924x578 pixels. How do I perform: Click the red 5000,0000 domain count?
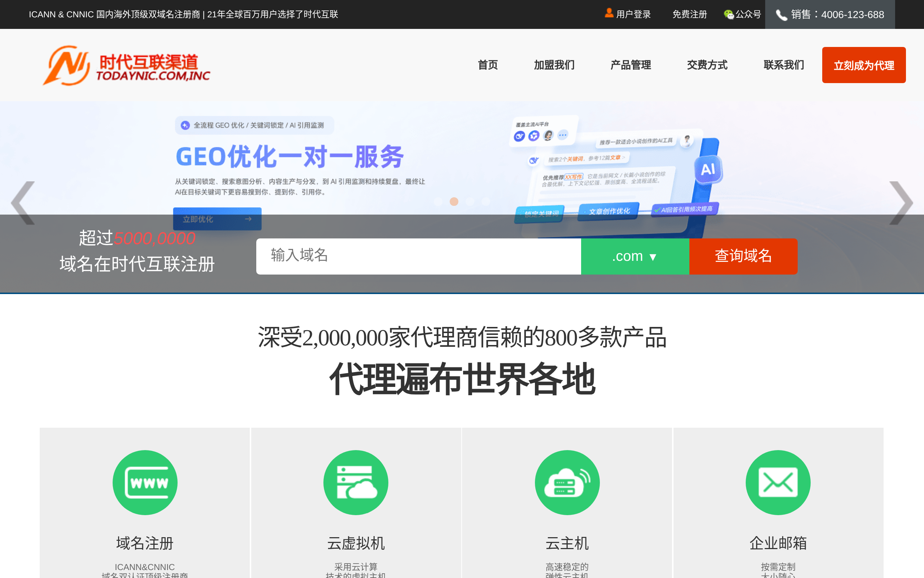(154, 238)
